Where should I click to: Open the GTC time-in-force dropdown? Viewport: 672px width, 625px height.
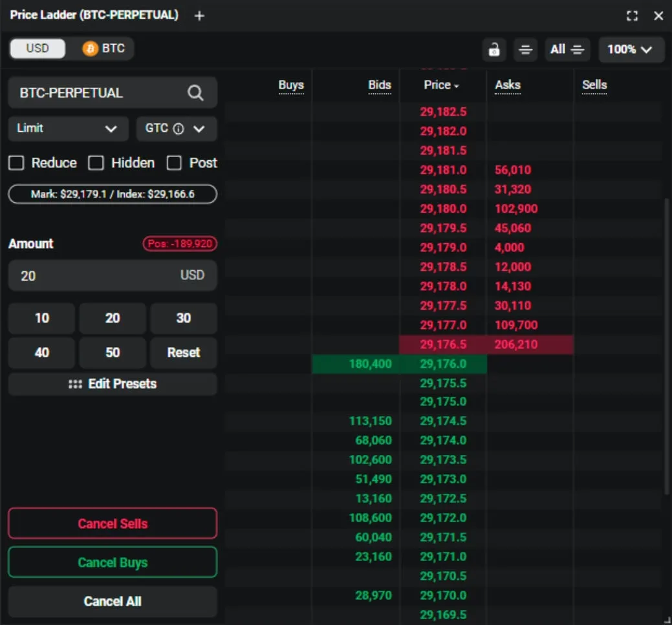click(176, 129)
